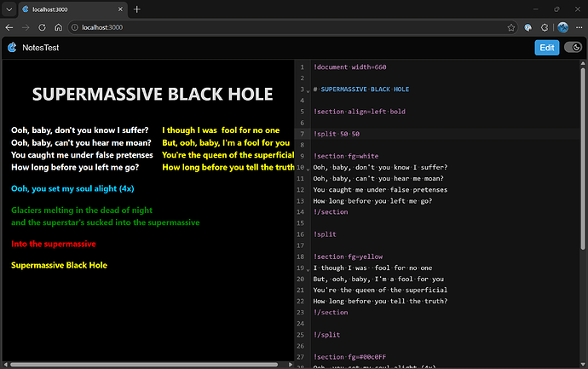This screenshot has height=369, width=588.
Task: Click the '!section fg=yellow' code line
Action: tap(348, 257)
